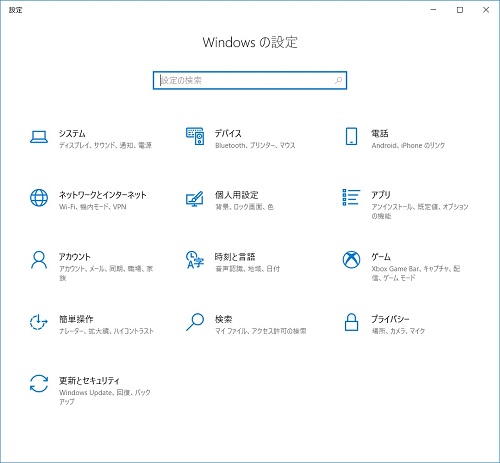This screenshot has height=463, width=500.
Task: Click the デバイス keyboard and speaker icon
Action: pyautogui.click(x=195, y=136)
